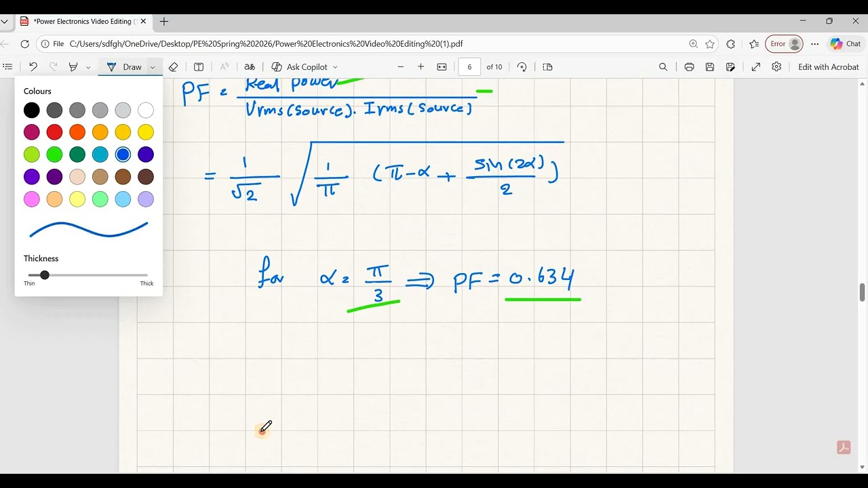Pick the selected blue swatch
Viewport: 868px width, 488px height.
point(123,155)
